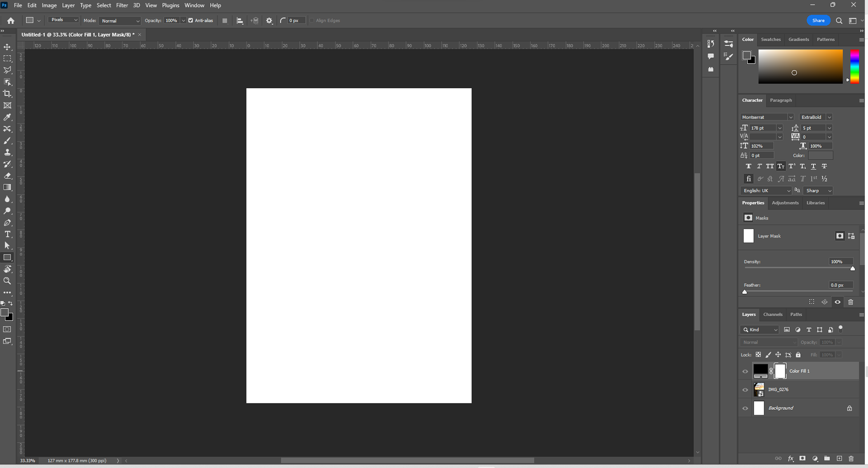Create a new group folder icon

827,459
